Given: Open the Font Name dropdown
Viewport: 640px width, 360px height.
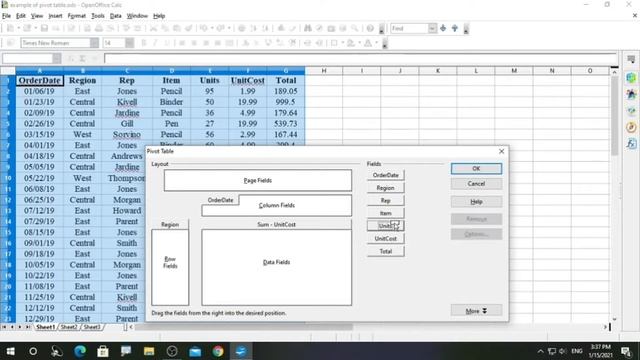Looking at the screenshot, I should (x=94, y=43).
